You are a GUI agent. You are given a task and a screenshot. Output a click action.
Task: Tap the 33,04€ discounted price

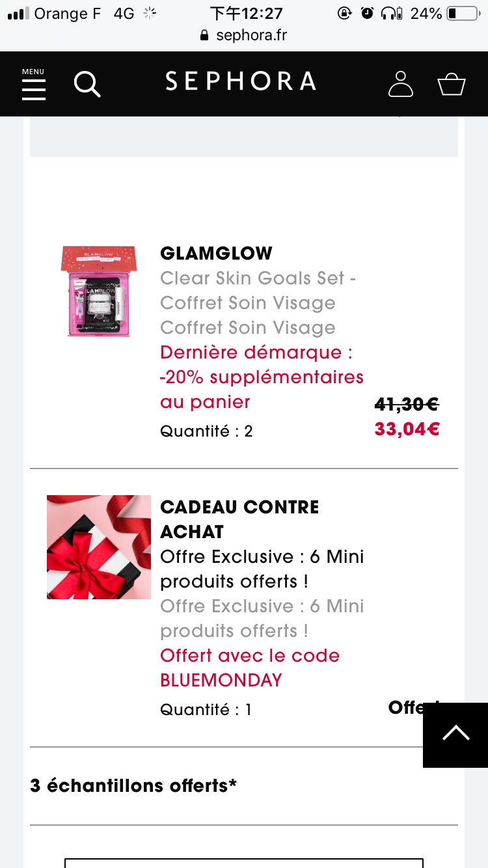point(407,429)
